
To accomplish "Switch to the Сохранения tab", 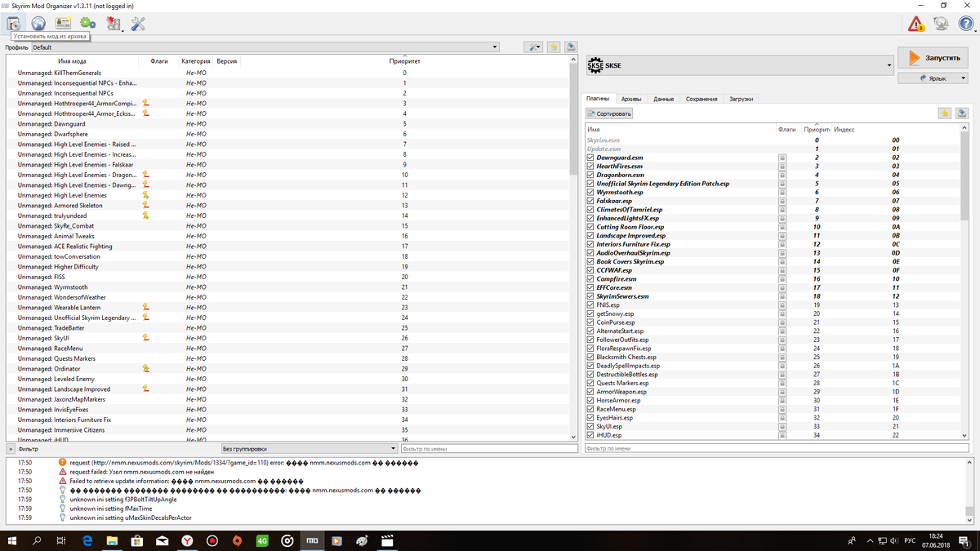I will (702, 99).
